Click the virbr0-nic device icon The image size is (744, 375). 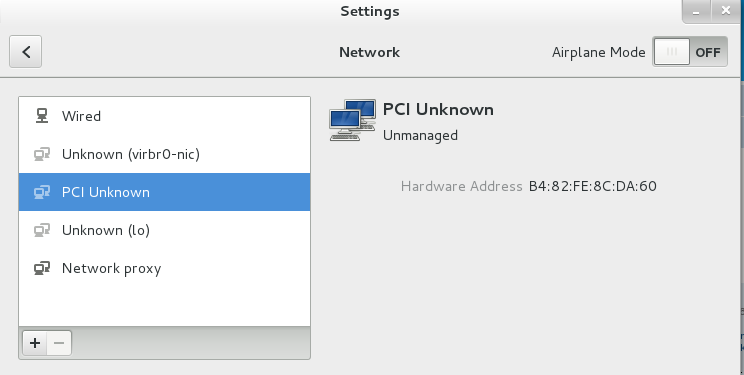coord(42,154)
